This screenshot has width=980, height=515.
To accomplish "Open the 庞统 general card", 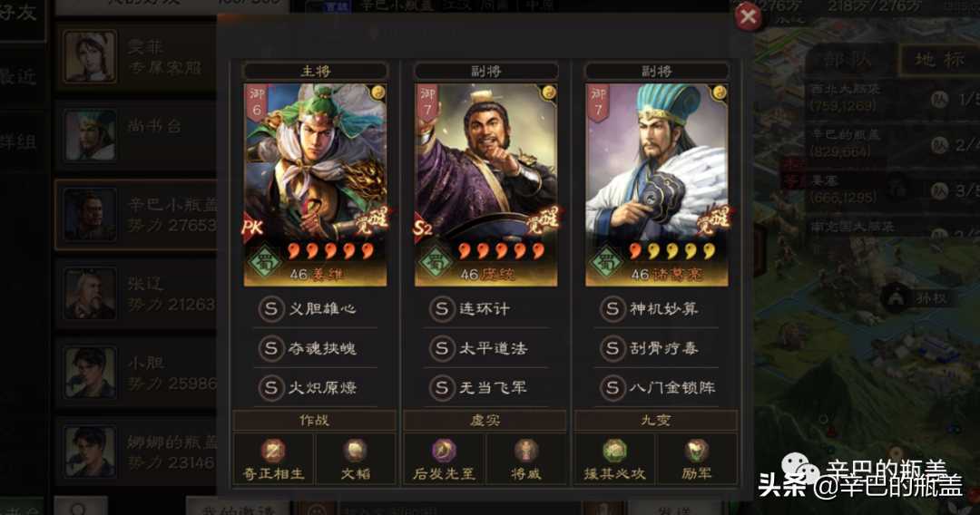I will pos(485,185).
